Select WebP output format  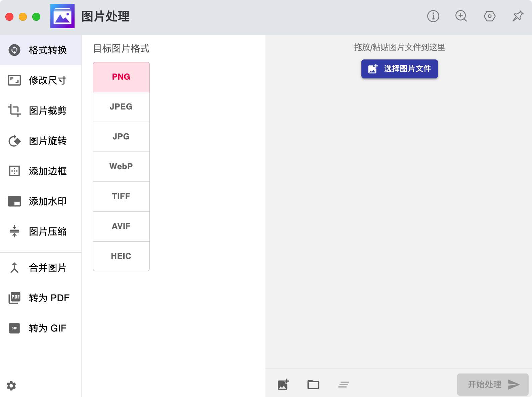coord(121,167)
